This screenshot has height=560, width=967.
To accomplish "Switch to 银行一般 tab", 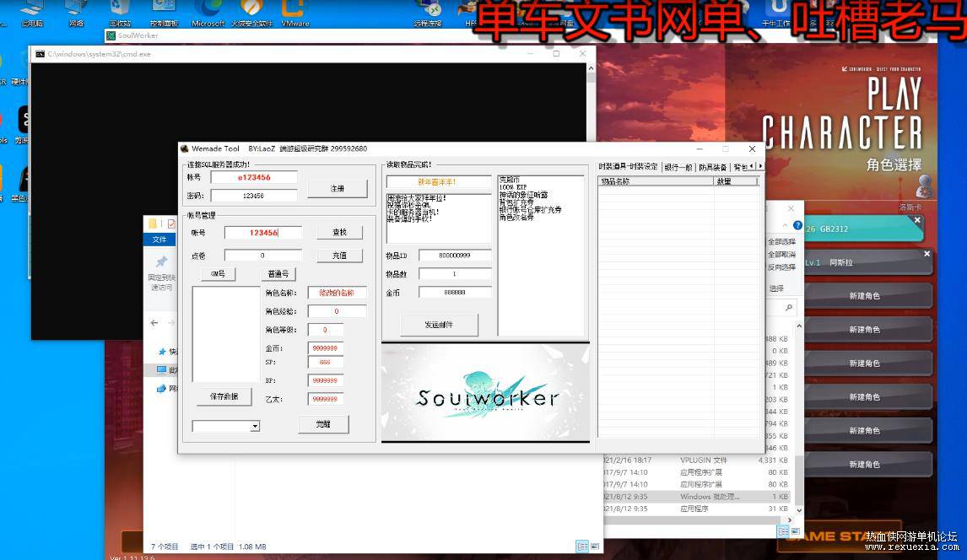I will point(678,167).
